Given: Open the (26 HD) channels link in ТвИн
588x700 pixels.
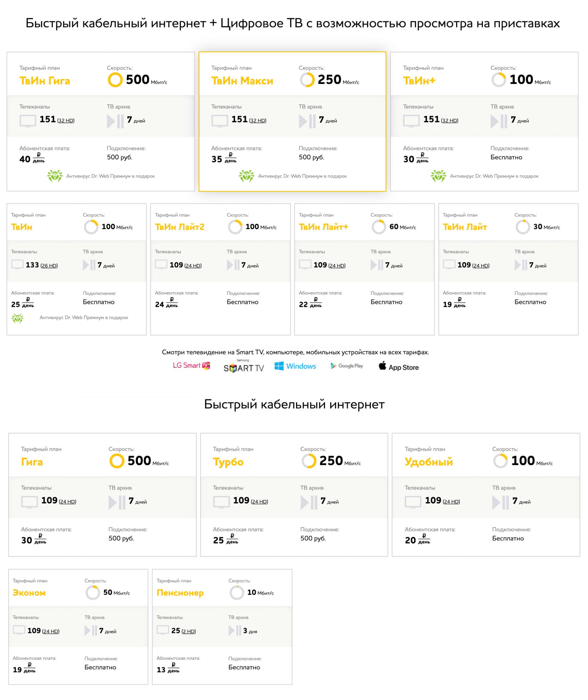Looking at the screenshot, I should (49, 266).
